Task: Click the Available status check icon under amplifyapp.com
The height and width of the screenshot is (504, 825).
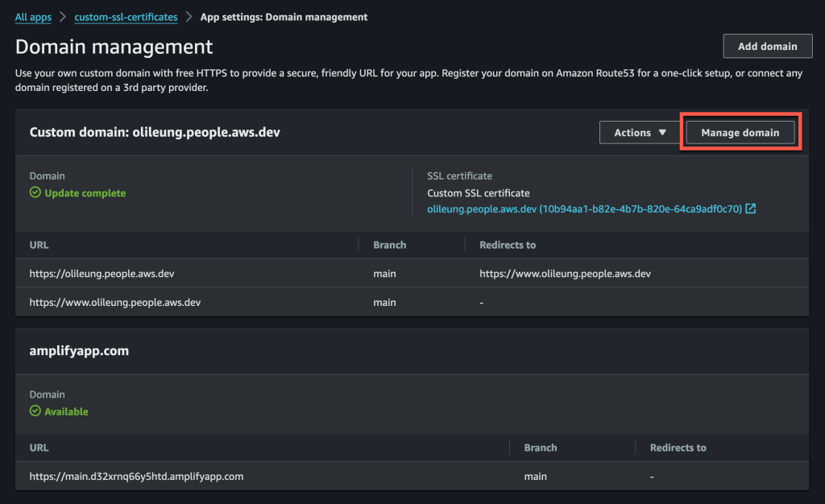Action: pyautogui.click(x=35, y=411)
